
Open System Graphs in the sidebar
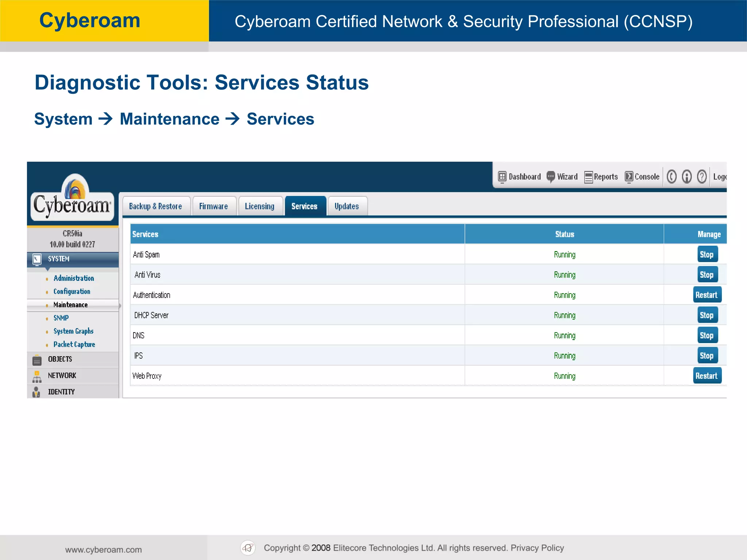pyautogui.click(x=73, y=331)
